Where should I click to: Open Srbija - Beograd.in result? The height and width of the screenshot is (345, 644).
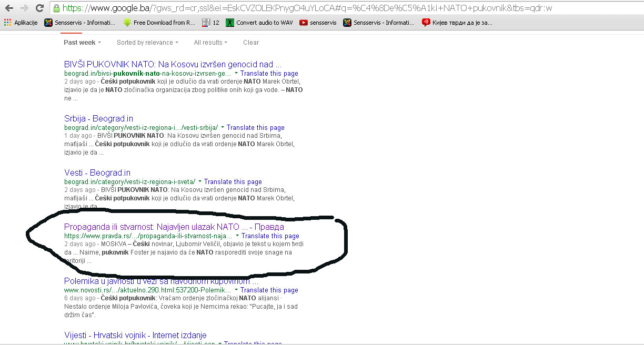(98, 119)
